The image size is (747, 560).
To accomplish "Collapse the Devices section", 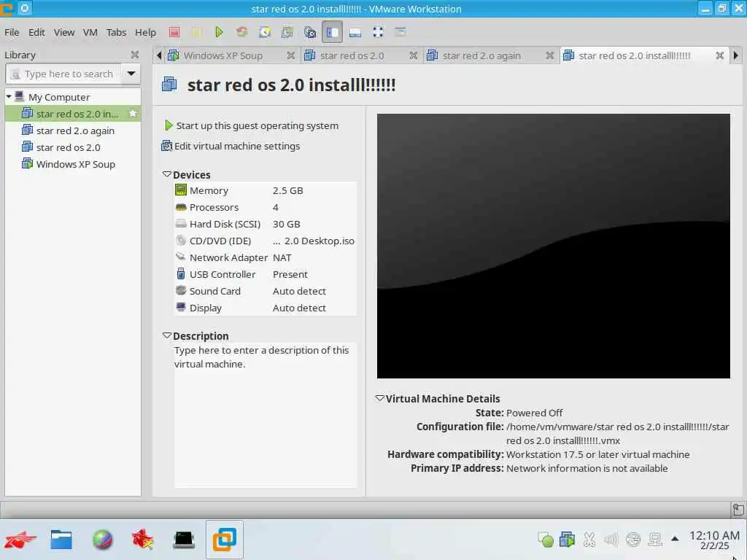I will coord(167,174).
